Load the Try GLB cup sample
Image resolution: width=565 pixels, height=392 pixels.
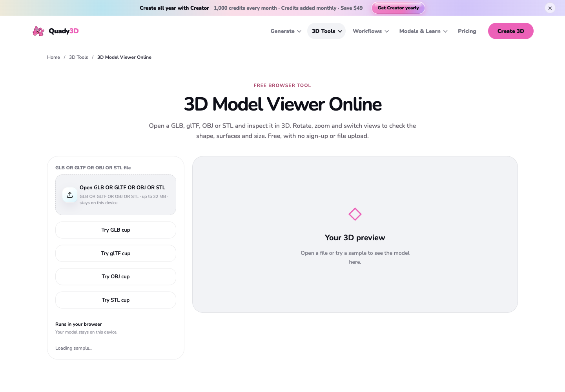(116, 230)
